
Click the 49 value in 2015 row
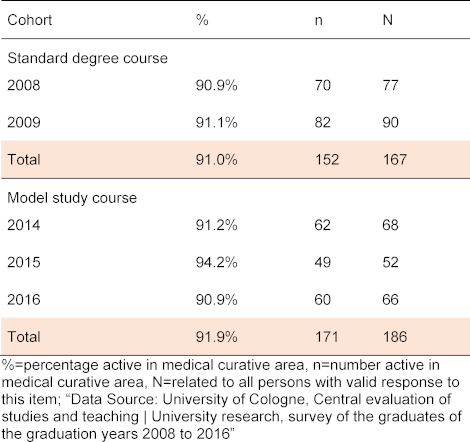[323, 262]
